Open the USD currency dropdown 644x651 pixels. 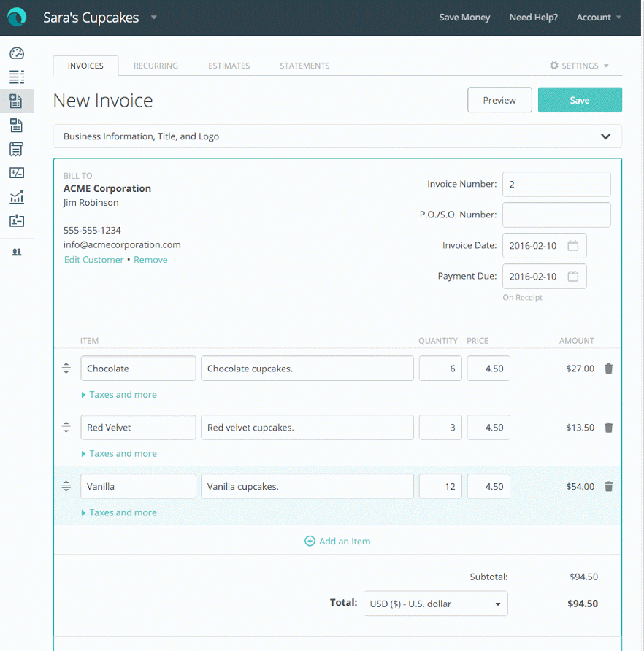click(435, 604)
